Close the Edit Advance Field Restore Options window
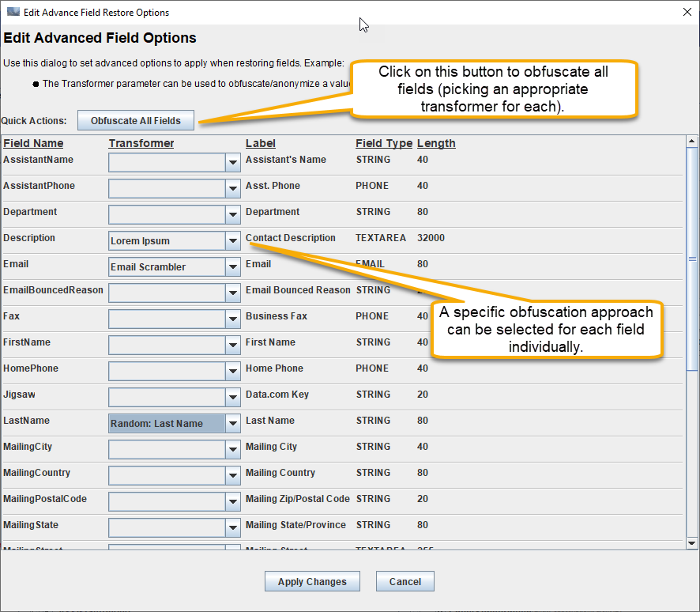Image resolution: width=700 pixels, height=612 pixels. tap(687, 12)
